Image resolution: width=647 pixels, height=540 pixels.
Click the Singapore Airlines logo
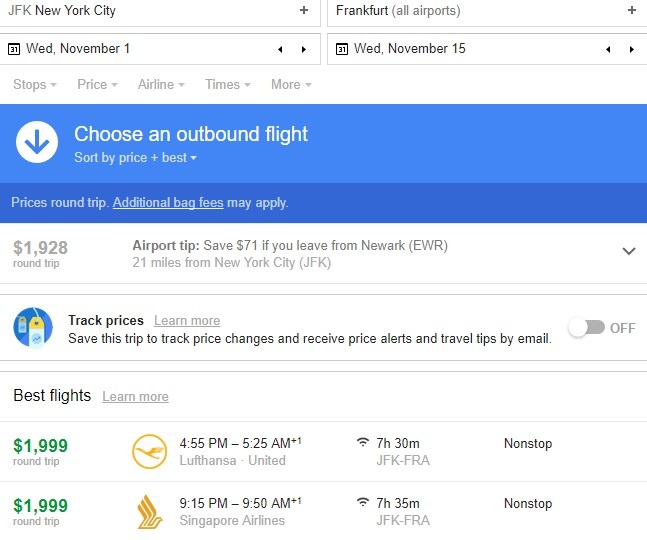149,512
